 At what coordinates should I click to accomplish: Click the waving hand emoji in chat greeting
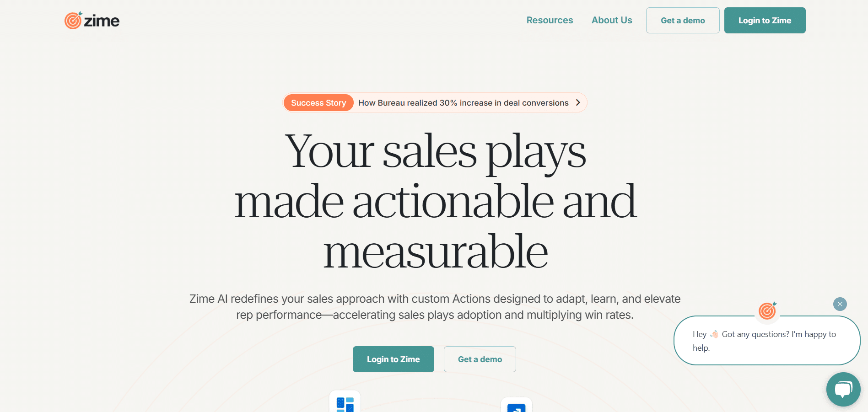714,334
